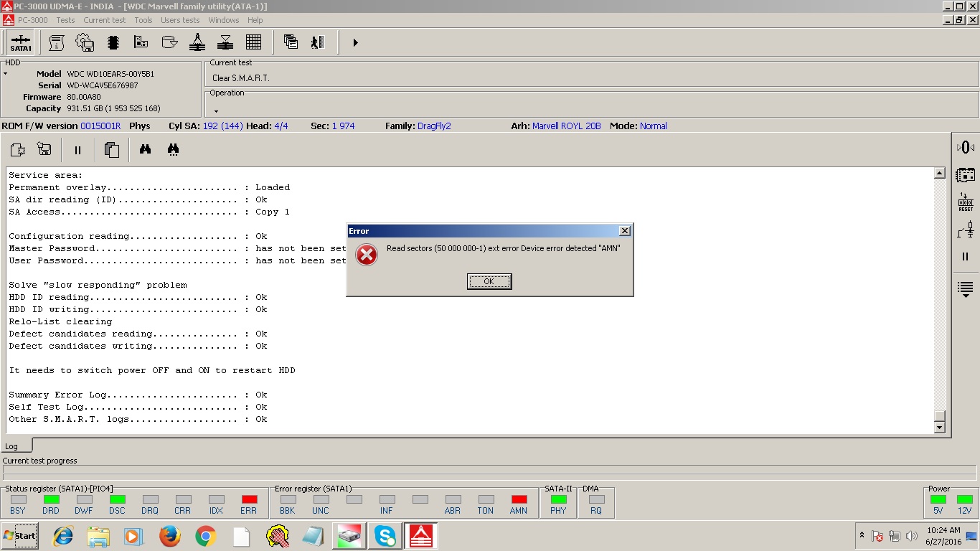The width and height of the screenshot is (980, 551).
Task: Click the power switch circuit icon in sidebar
Action: click(x=966, y=230)
